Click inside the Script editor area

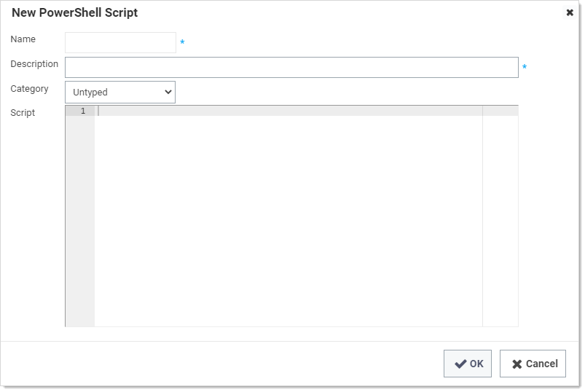(288, 219)
